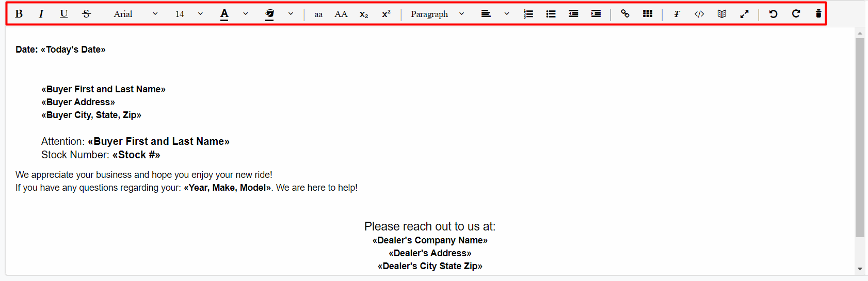Undo the last change
The image size is (868, 281).
click(x=773, y=14)
